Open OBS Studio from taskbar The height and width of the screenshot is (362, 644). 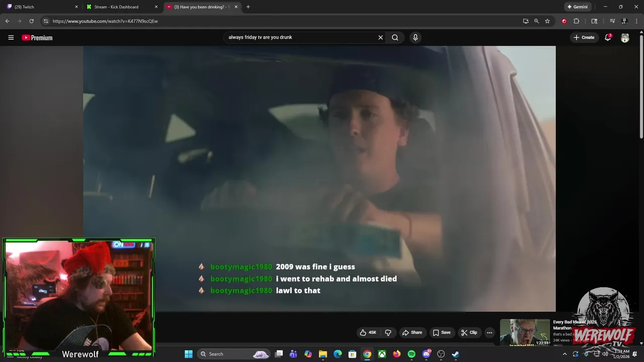tap(441, 354)
